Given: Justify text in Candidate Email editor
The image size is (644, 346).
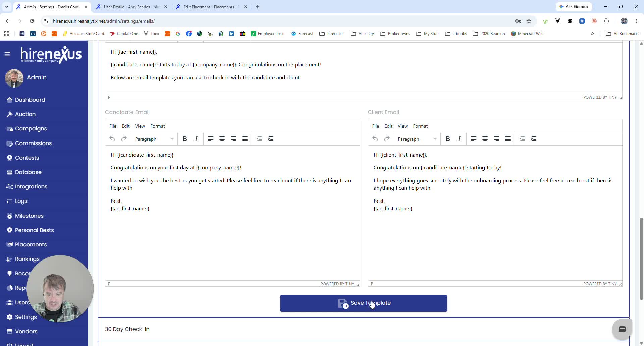Looking at the screenshot, I should click(245, 139).
